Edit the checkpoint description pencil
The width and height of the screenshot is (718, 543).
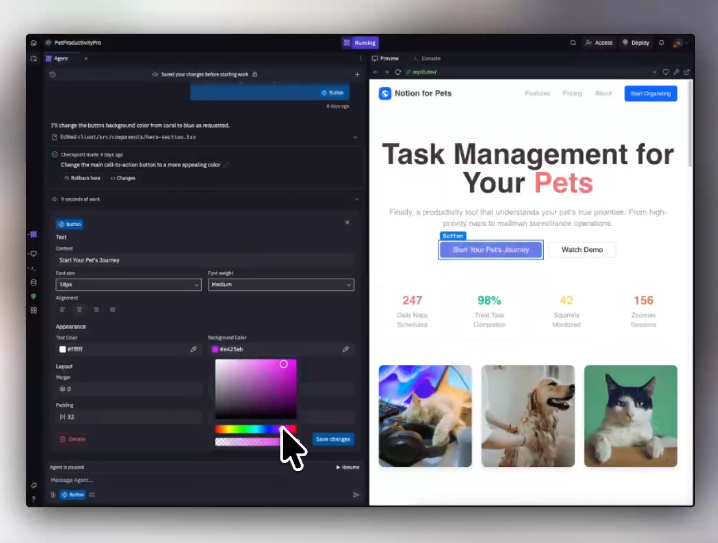226,165
